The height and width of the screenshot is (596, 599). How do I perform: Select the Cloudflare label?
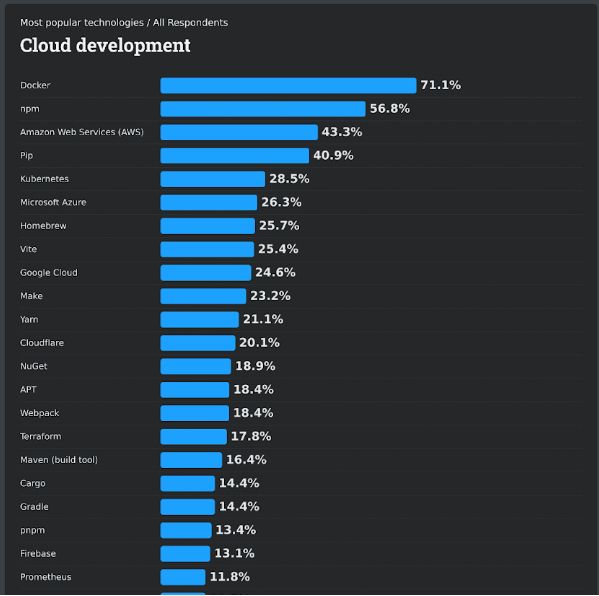click(x=42, y=343)
